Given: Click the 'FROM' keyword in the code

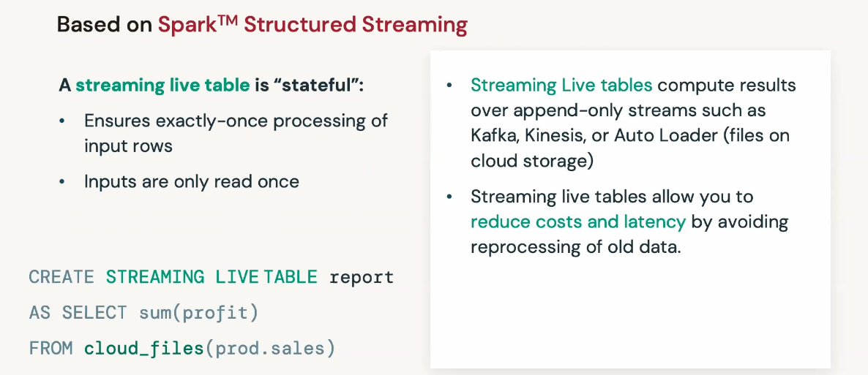Looking at the screenshot, I should pos(50,349).
